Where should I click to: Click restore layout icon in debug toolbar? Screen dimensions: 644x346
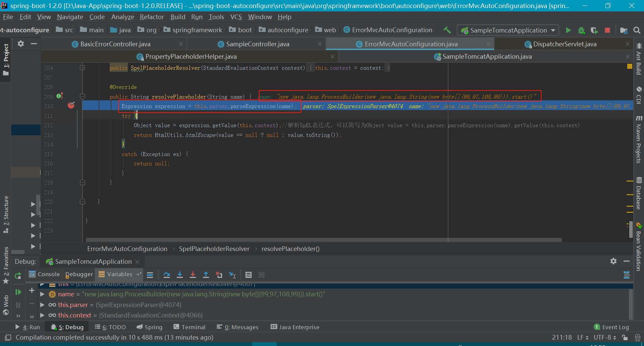point(627,275)
